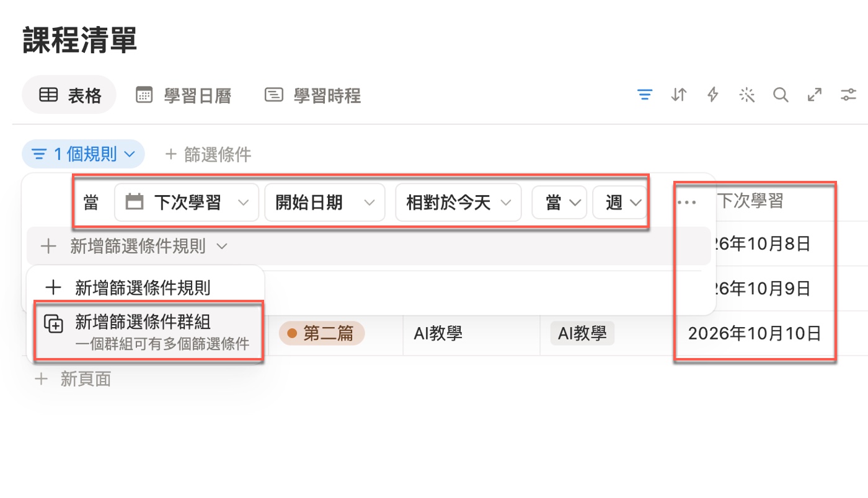Switch to the 學習日曆 tab

coord(184,95)
